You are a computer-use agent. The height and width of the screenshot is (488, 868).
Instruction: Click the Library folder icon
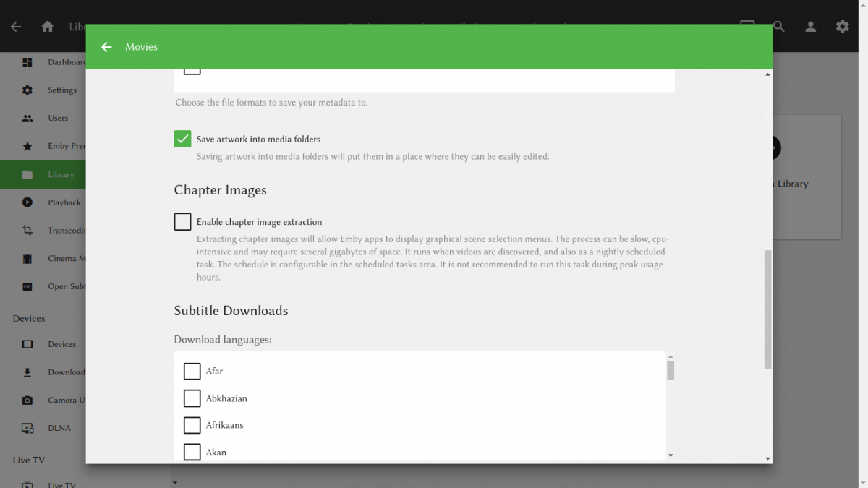(x=27, y=174)
